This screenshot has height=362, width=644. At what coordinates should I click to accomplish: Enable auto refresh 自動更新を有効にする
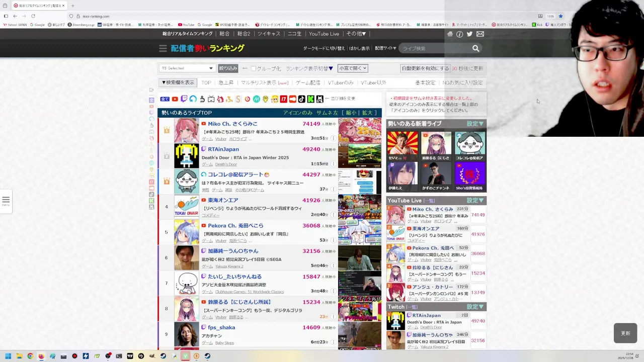coord(425,68)
